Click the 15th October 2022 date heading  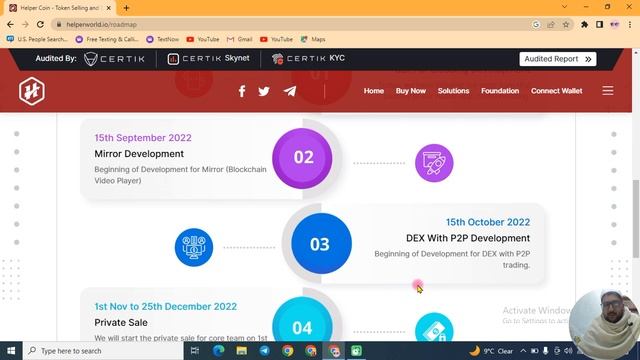click(x=488, y=222)
